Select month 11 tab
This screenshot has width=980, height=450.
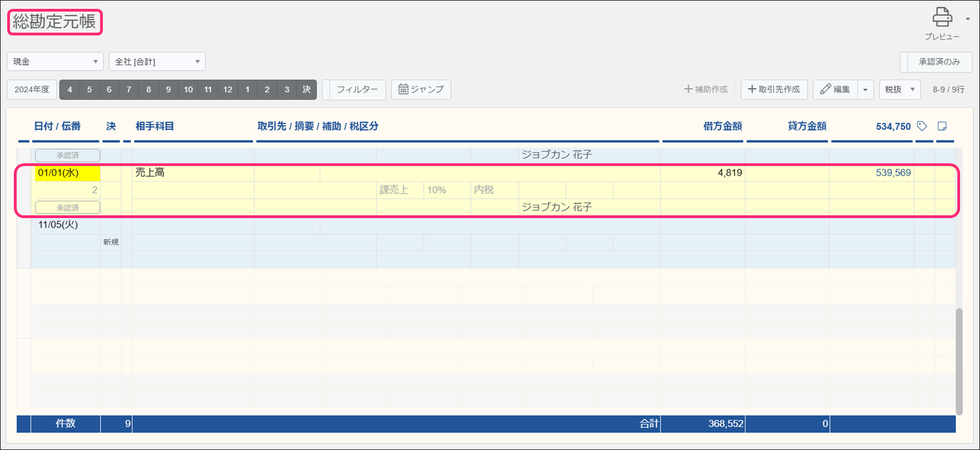208,90
